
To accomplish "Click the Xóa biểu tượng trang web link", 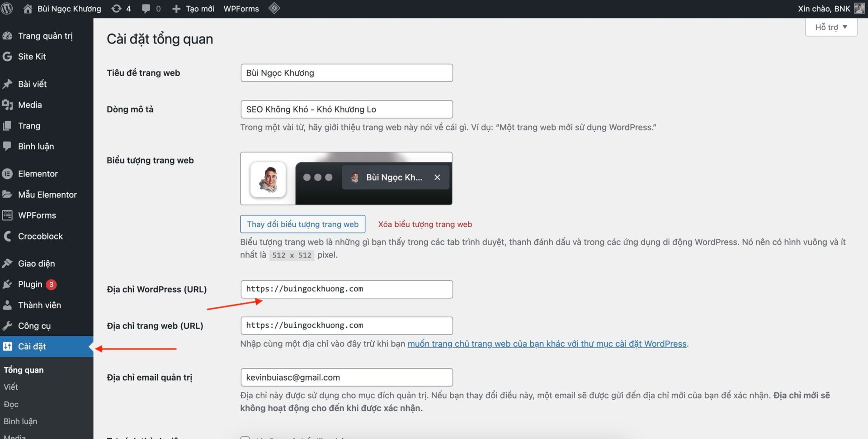I will [425, 224].
